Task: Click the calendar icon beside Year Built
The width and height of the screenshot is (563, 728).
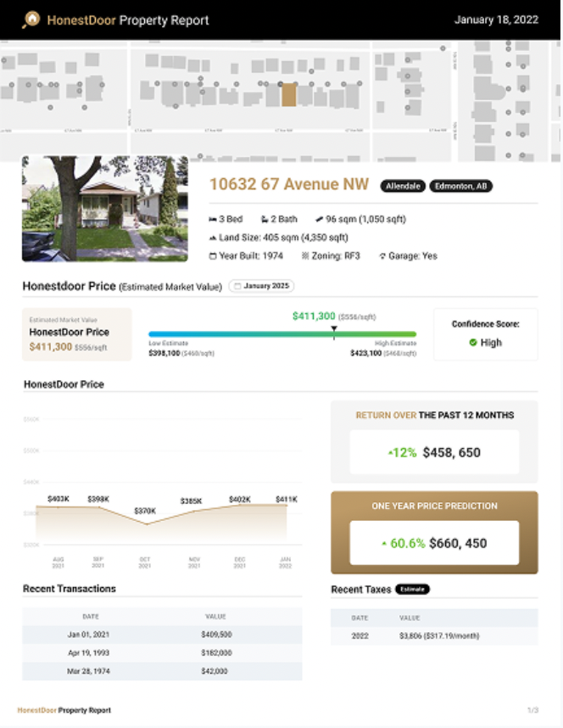Action: [213, 256]
